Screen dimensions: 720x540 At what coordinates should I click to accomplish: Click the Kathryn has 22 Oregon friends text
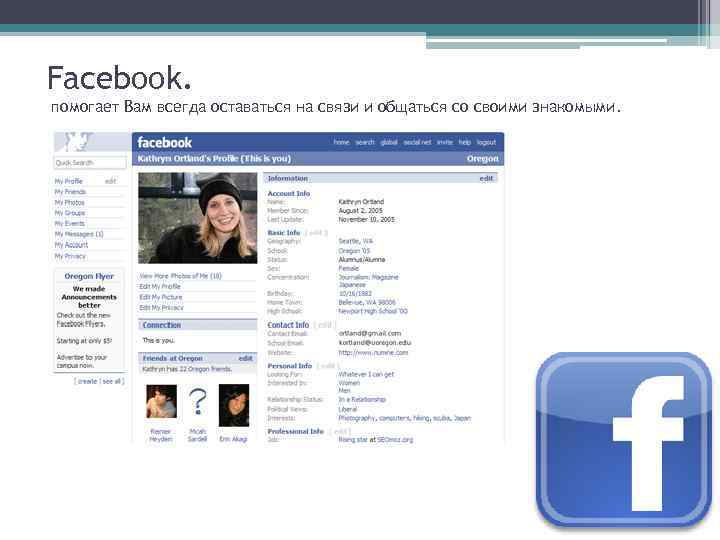(x=187, y=369)
